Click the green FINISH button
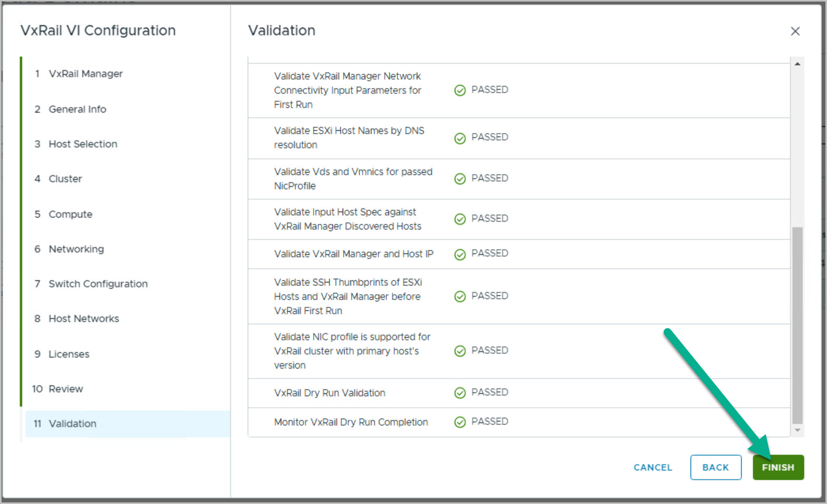This screenshot has width=827, height=504. (777, 467)
